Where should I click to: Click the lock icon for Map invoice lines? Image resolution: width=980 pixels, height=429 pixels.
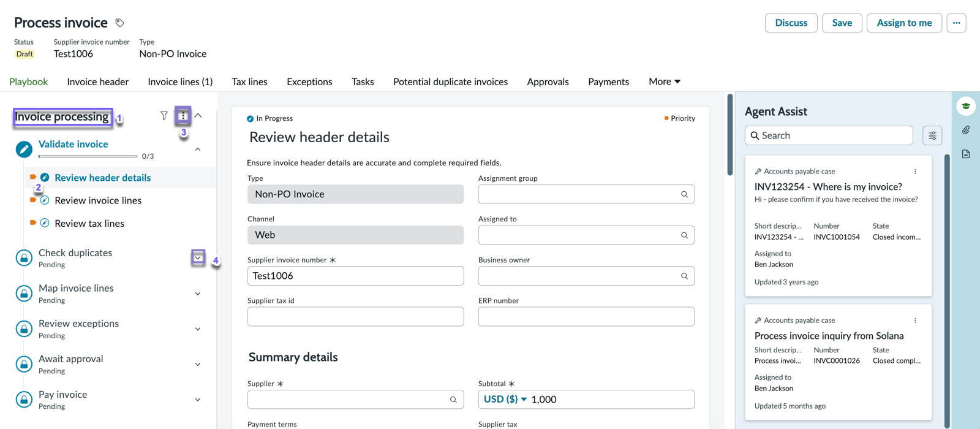click(x=24, y=294)
